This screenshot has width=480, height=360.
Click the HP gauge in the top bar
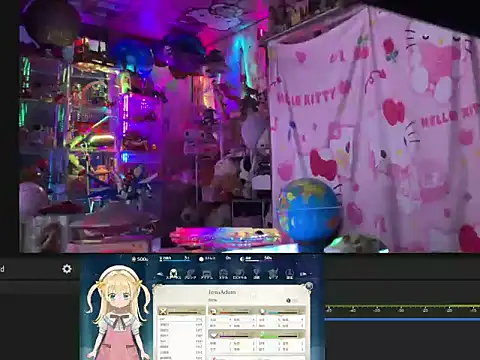(175, 259)
